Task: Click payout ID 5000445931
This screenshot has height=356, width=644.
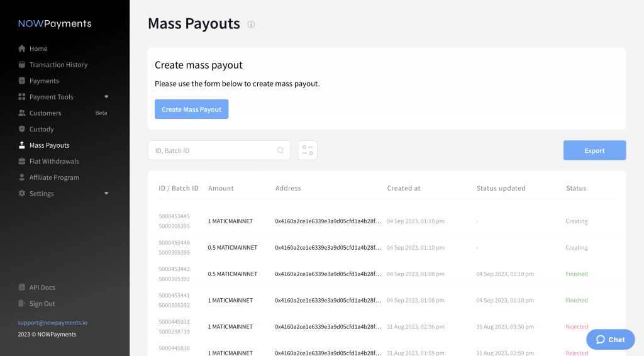Action: point(174,321)
